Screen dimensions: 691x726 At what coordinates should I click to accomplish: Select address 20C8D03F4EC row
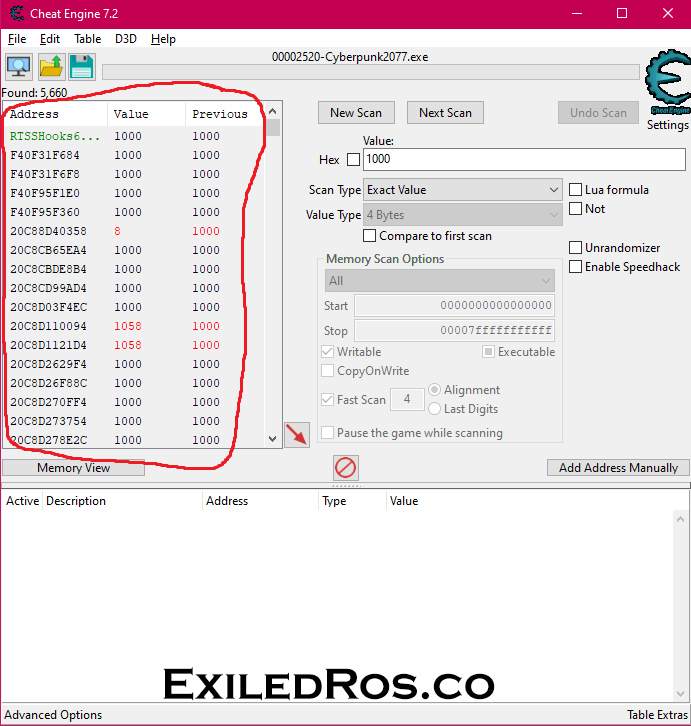134,307
